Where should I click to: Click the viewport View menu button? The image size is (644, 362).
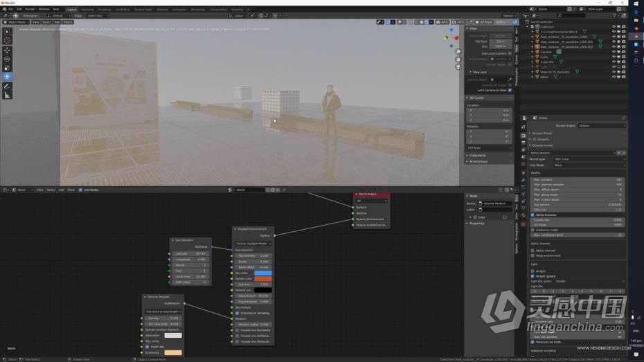pyautogui.click(x=36, y=22)
